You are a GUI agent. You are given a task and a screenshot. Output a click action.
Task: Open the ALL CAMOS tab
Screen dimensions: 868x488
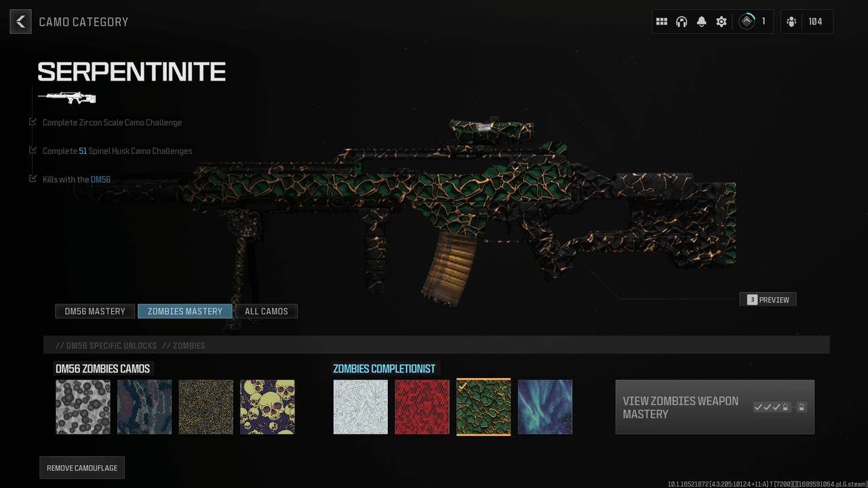pyautogui.click(x=266, y=311)
